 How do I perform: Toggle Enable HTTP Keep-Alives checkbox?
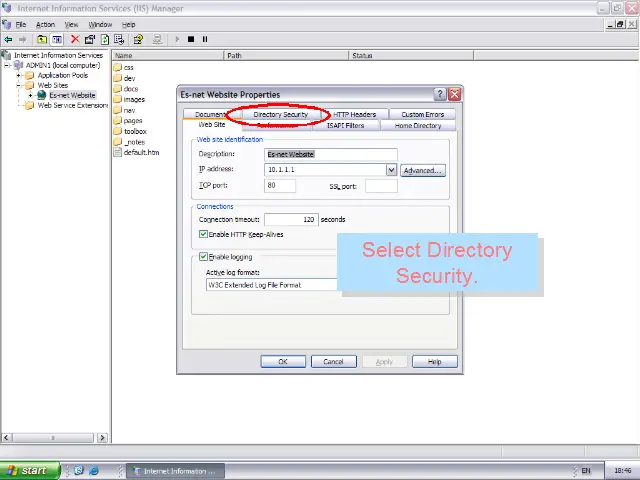coord(203,234)
